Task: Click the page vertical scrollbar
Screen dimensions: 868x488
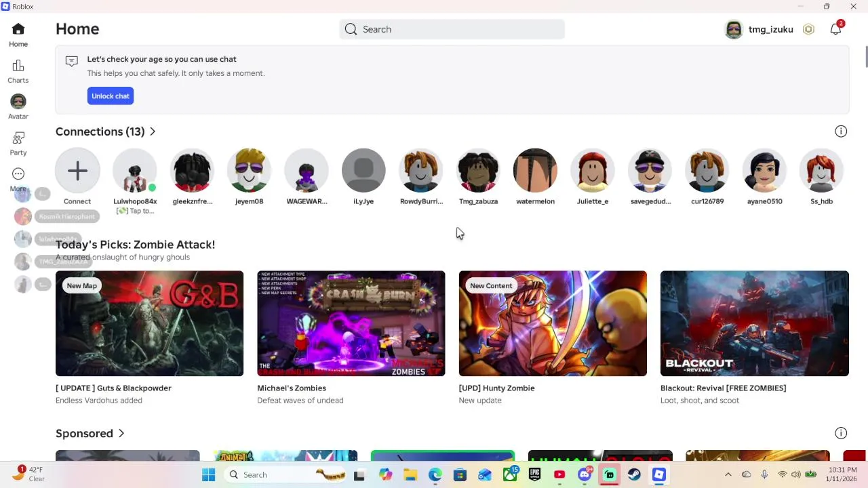Action: click(866, 58)
